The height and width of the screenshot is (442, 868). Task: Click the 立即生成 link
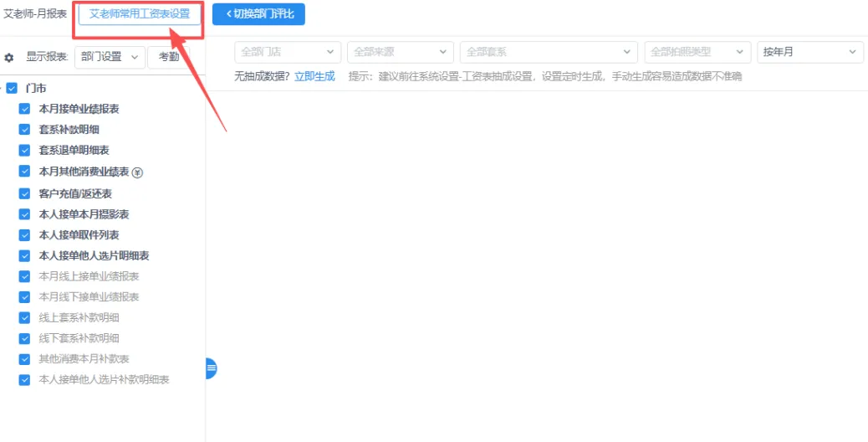pyautogui.click(x=314, y=76)
